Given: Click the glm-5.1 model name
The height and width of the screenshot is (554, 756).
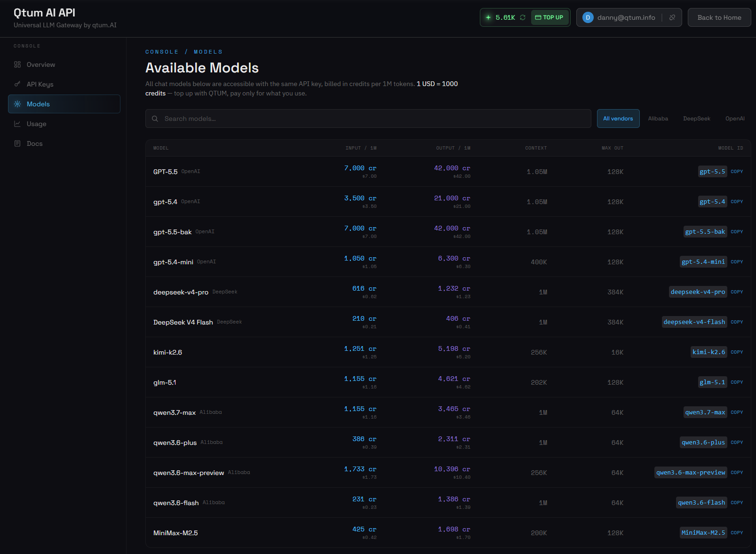Looking at the screenshot, I should pos(165,382).
